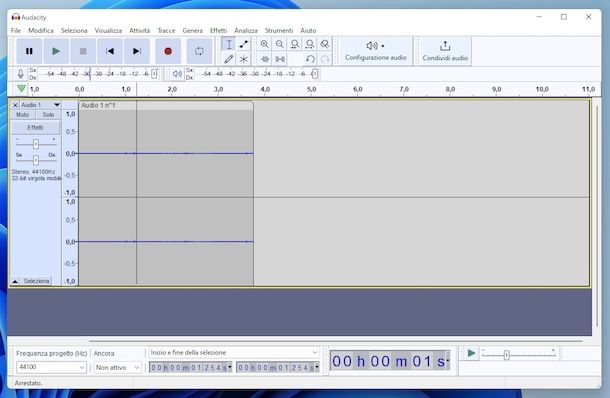Select the Draw pencil tool
The image size is (610, 398).
(229, 59)
